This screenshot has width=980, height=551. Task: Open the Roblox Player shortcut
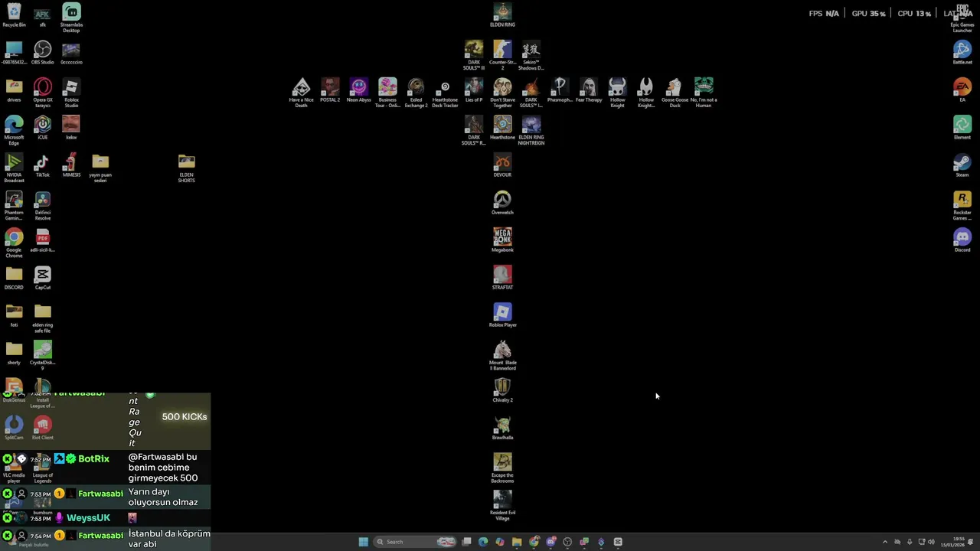click(502, 315)
